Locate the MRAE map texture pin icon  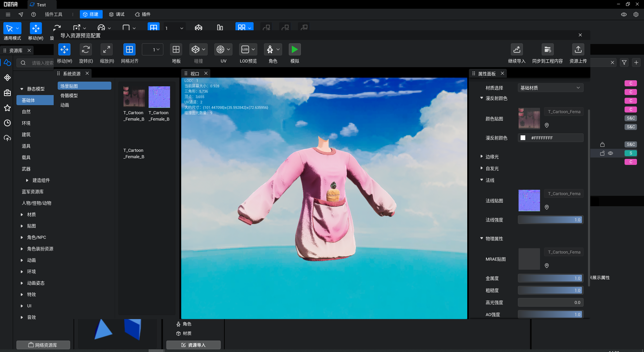(547, 266)
